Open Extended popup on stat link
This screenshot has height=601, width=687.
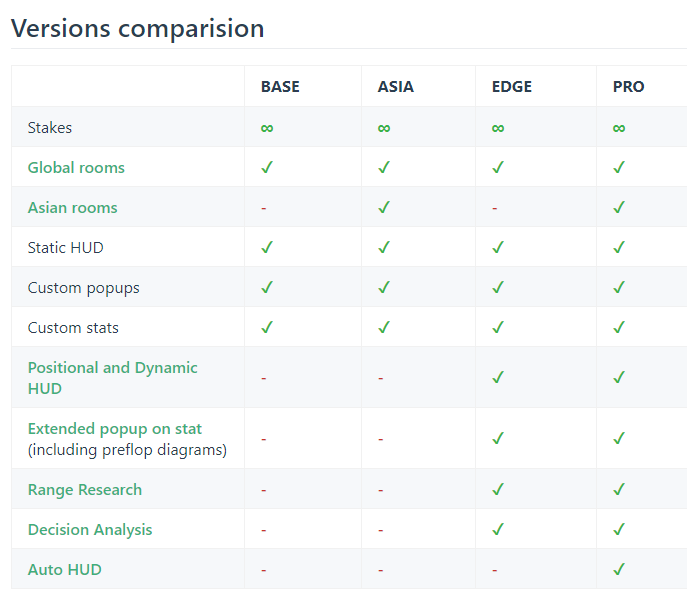point(115,429)
